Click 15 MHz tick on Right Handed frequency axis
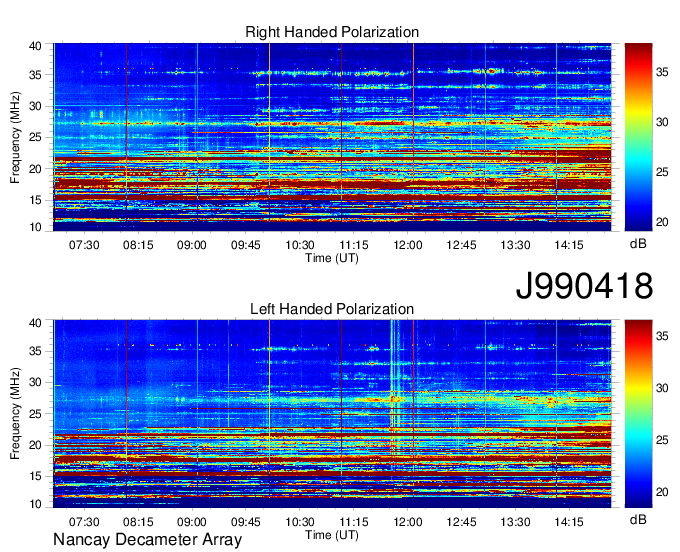 pyautogui.click(x=35, y=200)
